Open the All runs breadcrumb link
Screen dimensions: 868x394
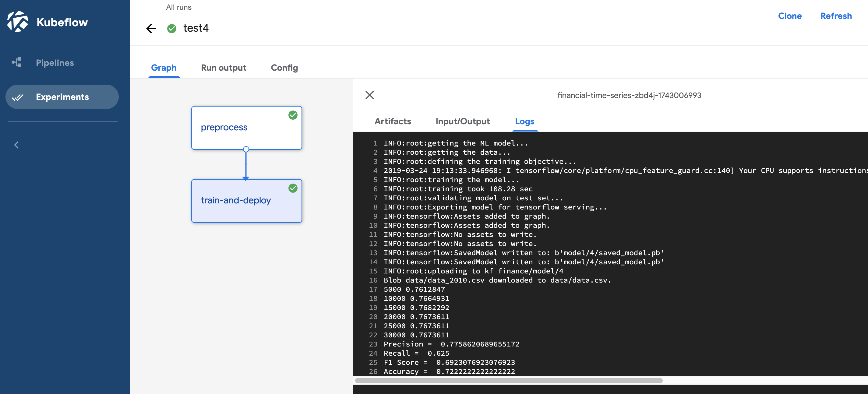(x=178, y=7)
